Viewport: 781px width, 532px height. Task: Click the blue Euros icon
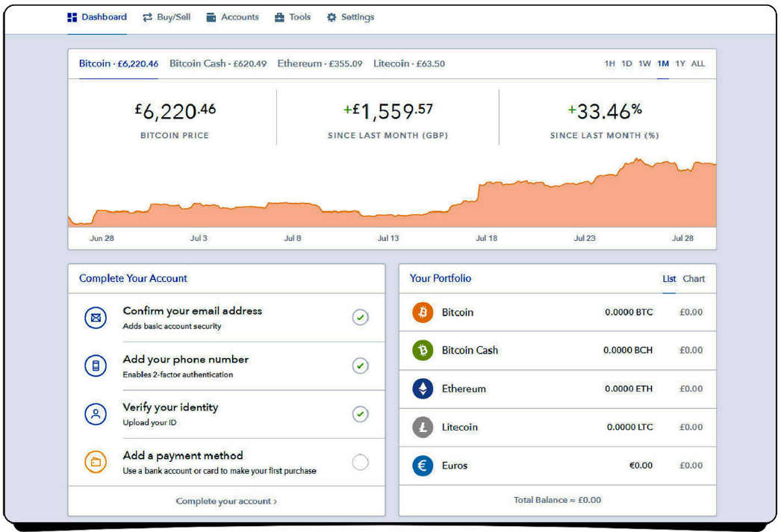(x=423, y=466)
